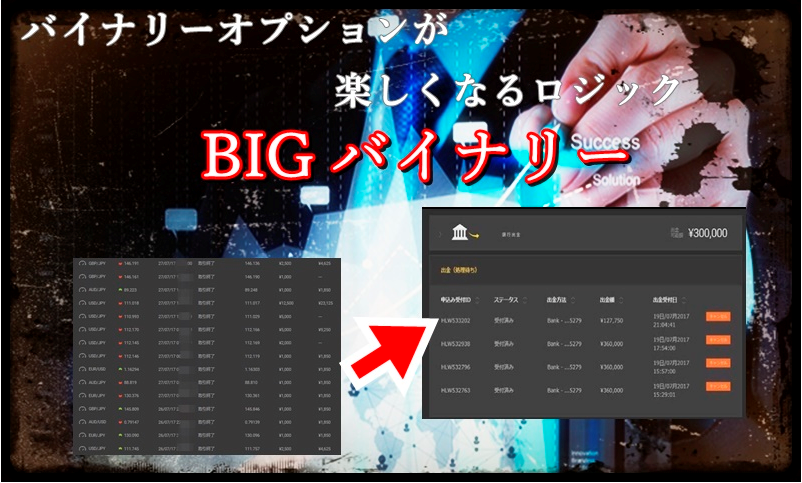The image size is (802, 483).
Task: Click the red BIG バイナリー title text
Action: [x=406, y=152]
